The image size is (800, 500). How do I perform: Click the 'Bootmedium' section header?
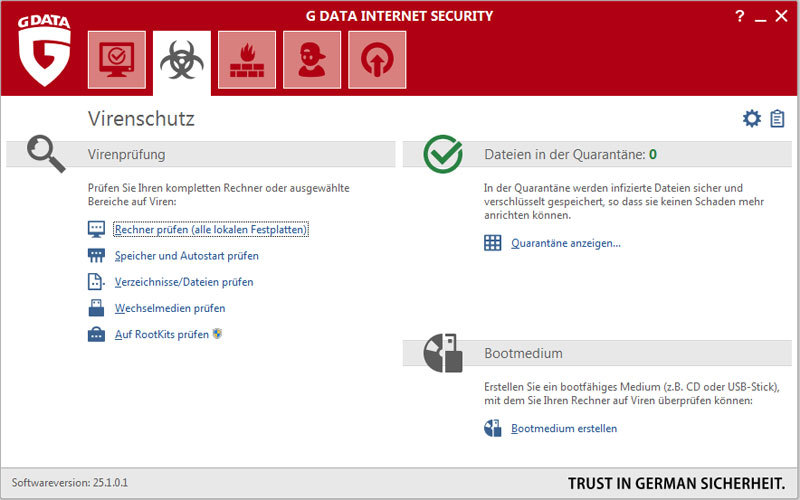point(523,353)
